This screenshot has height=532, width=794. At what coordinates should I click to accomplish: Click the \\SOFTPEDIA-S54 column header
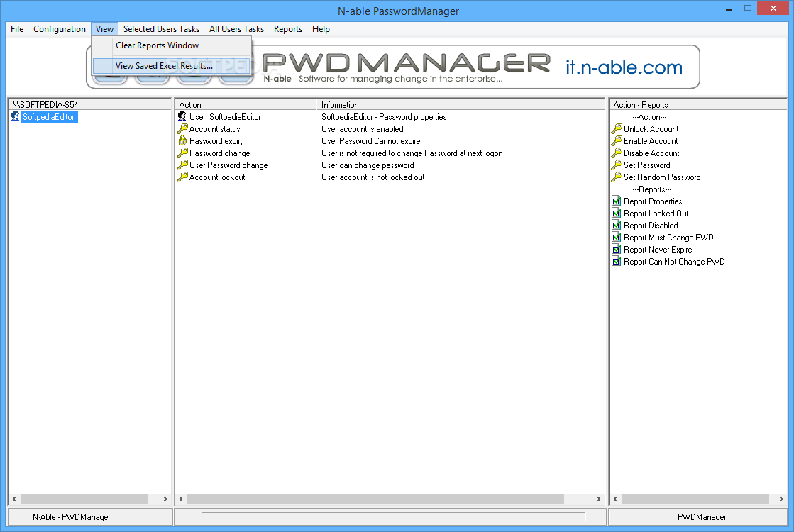pos(90,105)
